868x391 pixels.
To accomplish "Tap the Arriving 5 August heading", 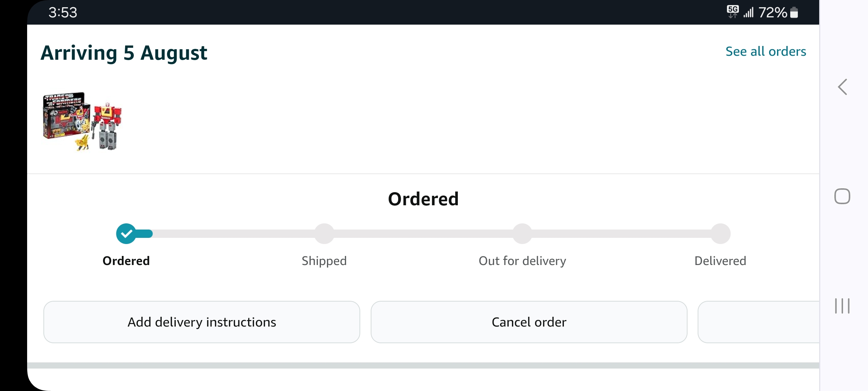I will 124,53.
